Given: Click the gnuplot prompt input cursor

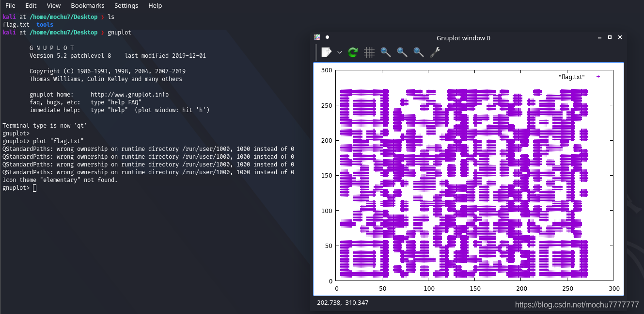Looking at the screenshot, I should [x=34, y=188].
